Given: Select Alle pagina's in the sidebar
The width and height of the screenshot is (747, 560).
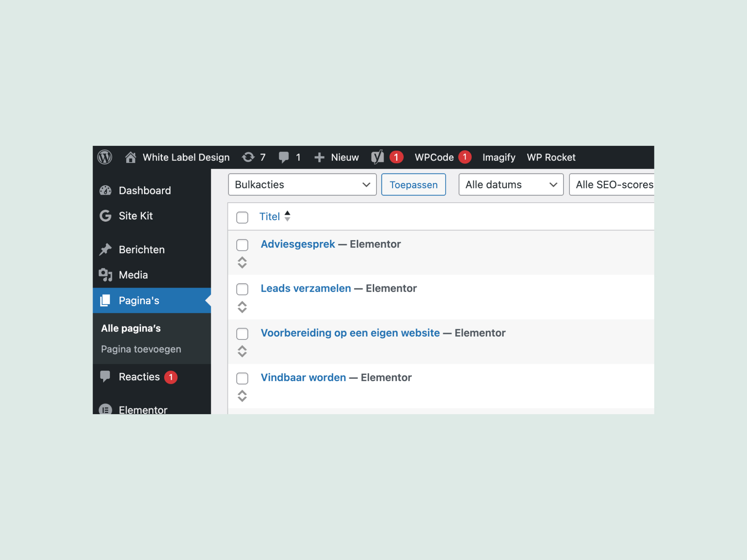Looking at the screenshot, I should (131, 328).
